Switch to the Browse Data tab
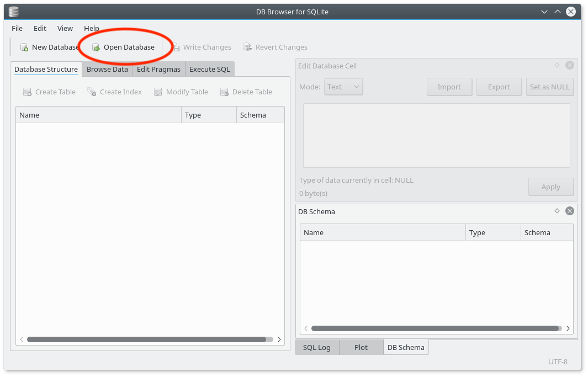The width and height of the screenshot is (588, 377). [x=107, y=69]
